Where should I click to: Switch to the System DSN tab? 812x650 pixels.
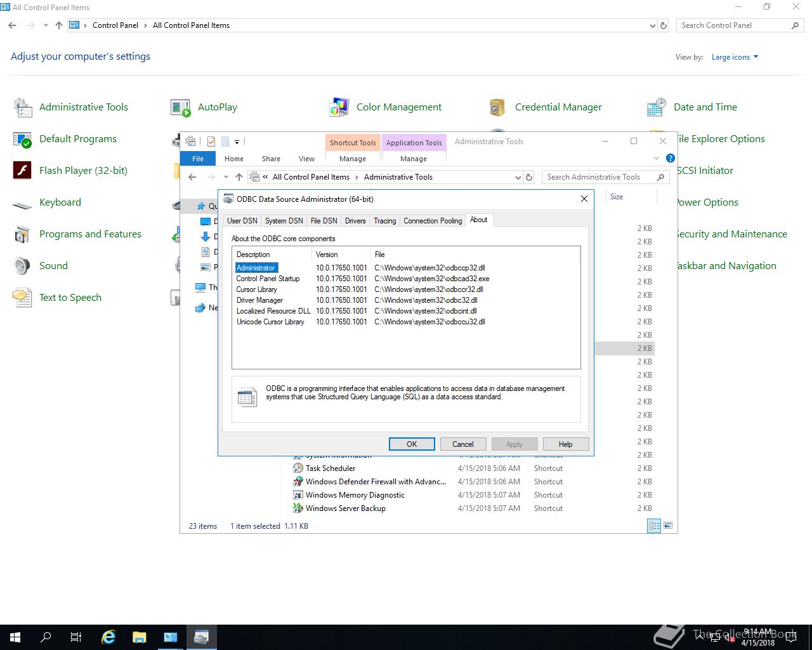coord(284,221)
